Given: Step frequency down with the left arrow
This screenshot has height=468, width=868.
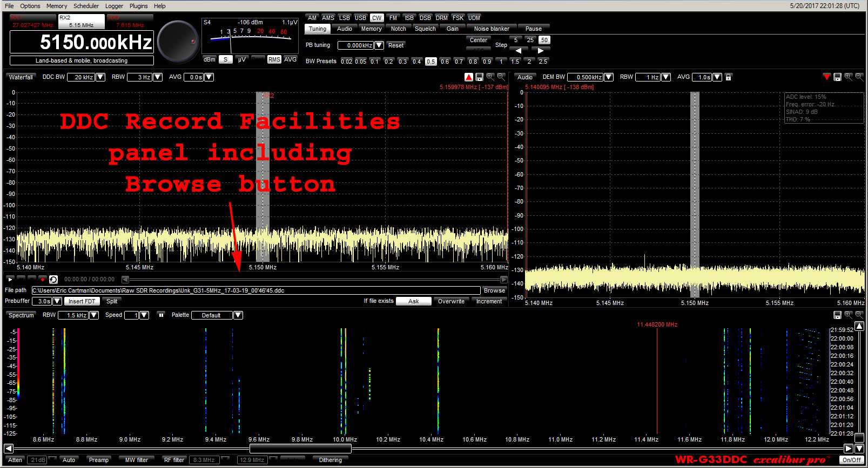Looking at the screenshot, I should [519, 51].
